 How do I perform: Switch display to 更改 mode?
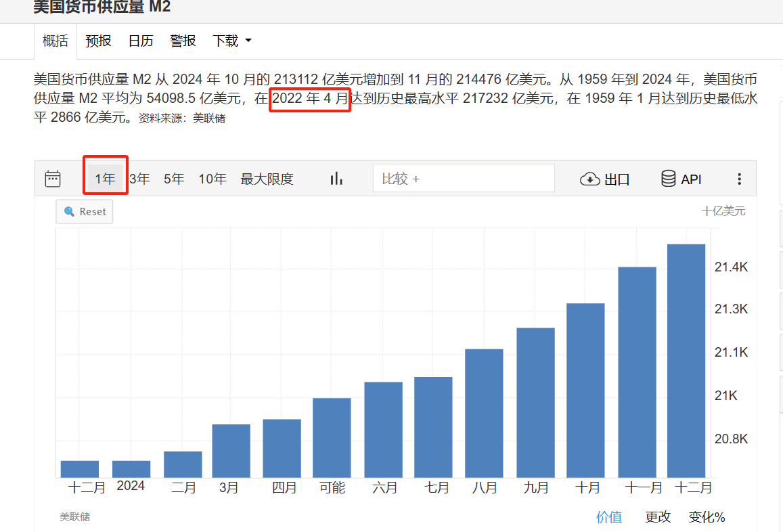pyautogui.click(x=657, y=516)
